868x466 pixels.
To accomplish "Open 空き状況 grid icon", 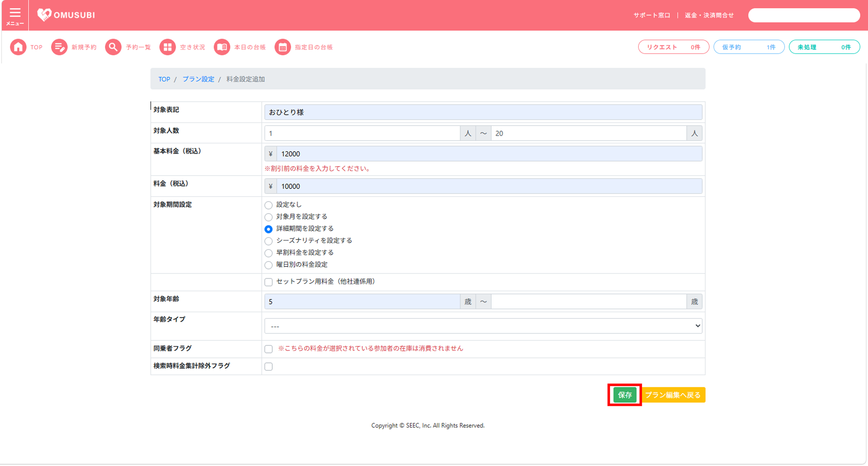I will [167, 47].
